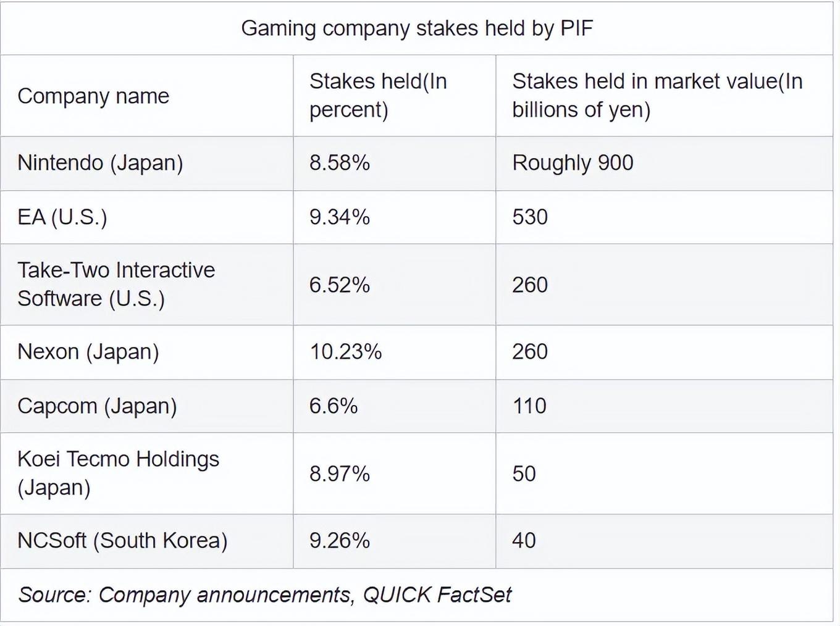Click the table title 'Gaming company stakes held by PIF'
The height and width of the screenshot is (626, 840).
(417, 28)
